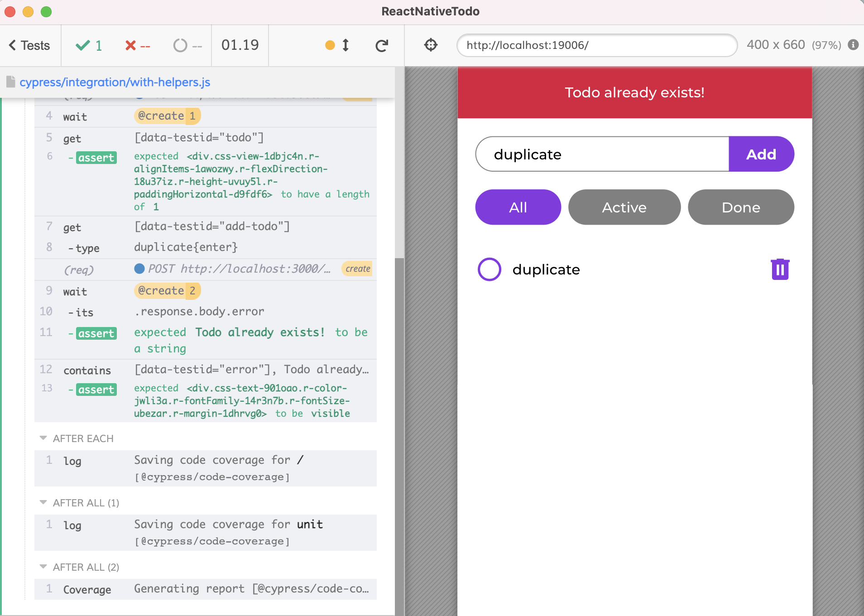Image resolution: width=864 pixels, height=616 pixels.
Task: Select the Active filter
Action: 624,207
